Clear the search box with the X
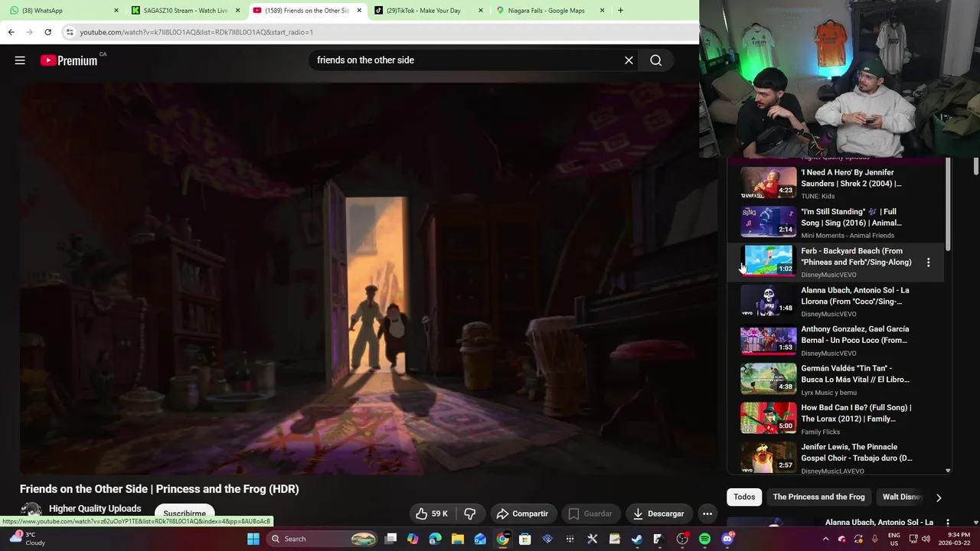 click(629, 60)
